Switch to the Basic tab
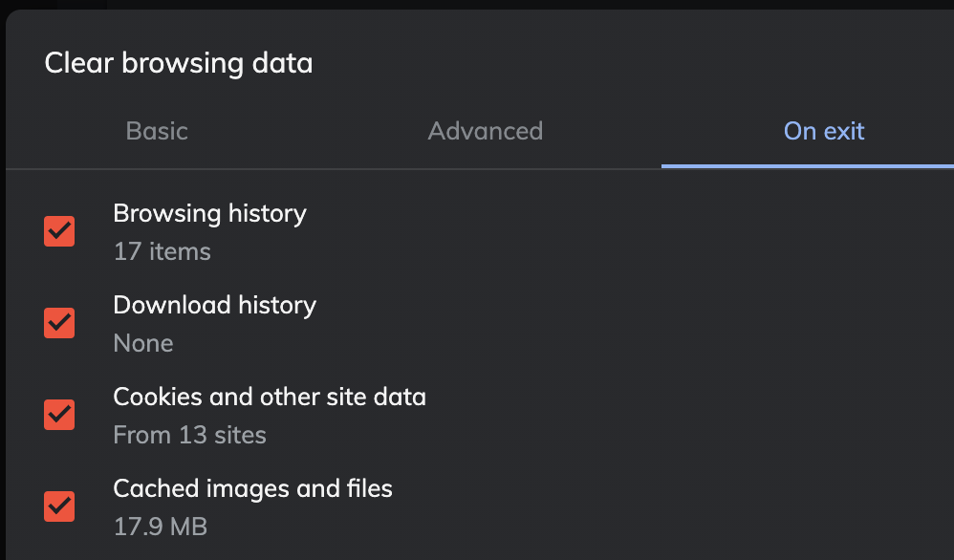 click(x=157, y=131)
